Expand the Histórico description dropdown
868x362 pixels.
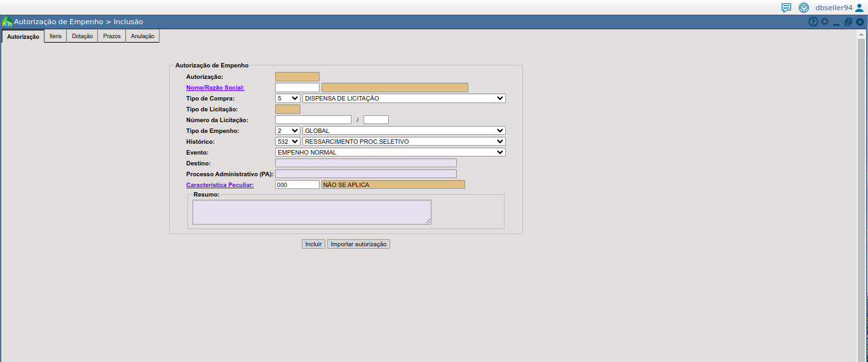pos(404,141)
